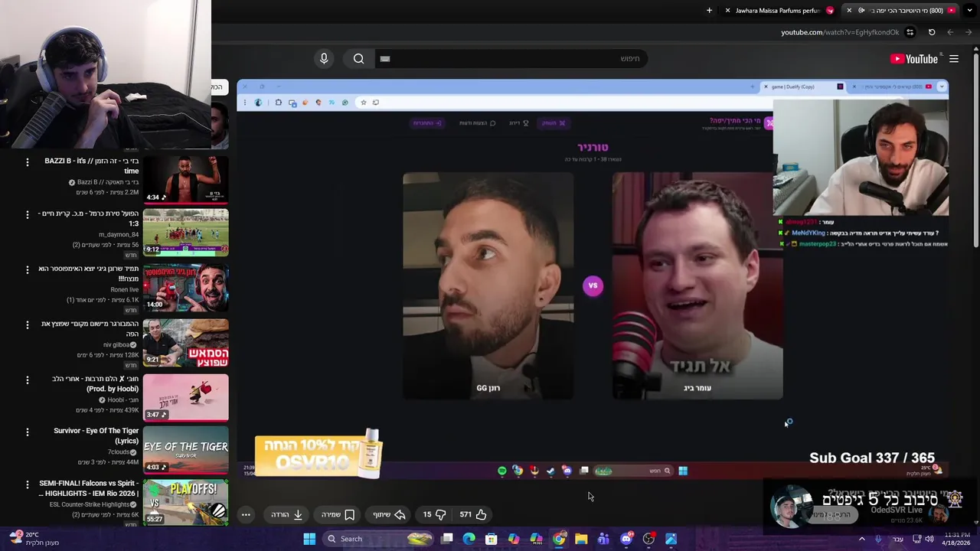Open Task View from the taskbar

tap(447, 539)
